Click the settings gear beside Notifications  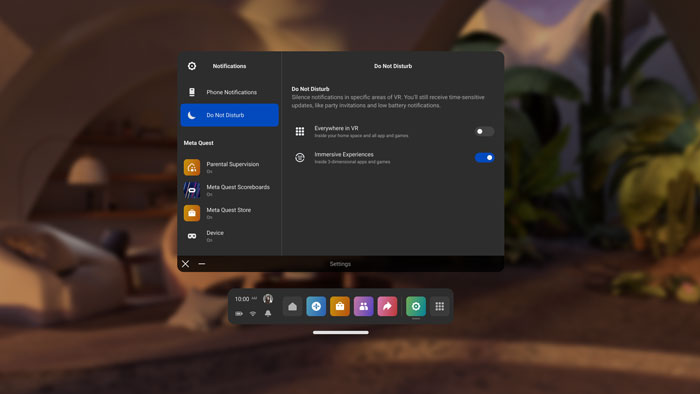[x=192, y=66]
